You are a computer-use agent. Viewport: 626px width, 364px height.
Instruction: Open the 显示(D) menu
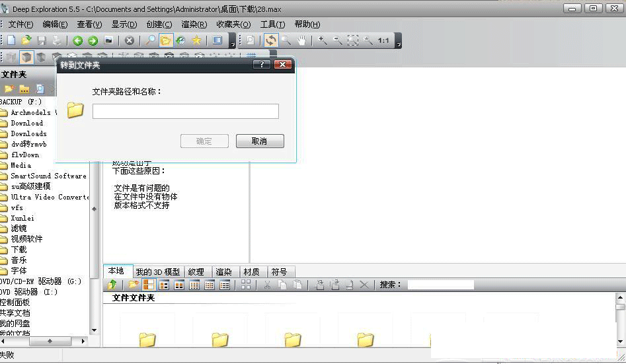pos(124,24)
